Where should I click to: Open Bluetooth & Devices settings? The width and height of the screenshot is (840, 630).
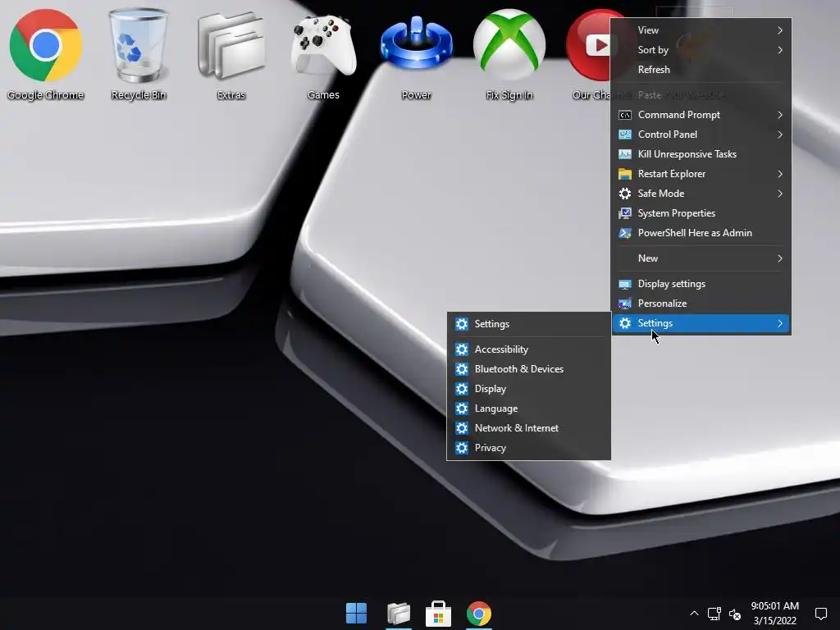click(529, 369)
